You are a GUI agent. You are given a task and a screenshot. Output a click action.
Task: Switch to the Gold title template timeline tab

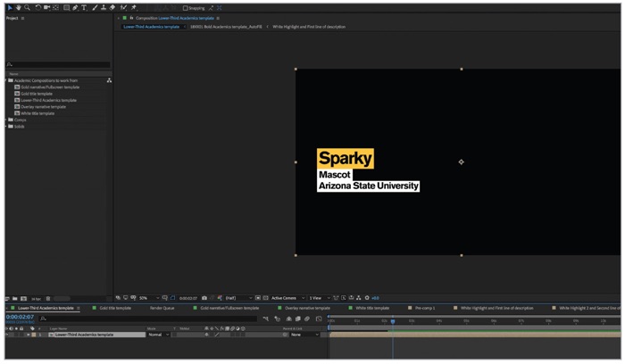click(x=115, y=308)
